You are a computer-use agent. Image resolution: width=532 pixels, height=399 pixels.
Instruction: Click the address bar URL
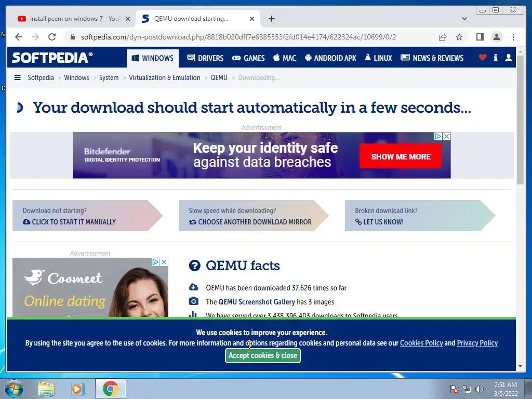click(x=238, y=37)
